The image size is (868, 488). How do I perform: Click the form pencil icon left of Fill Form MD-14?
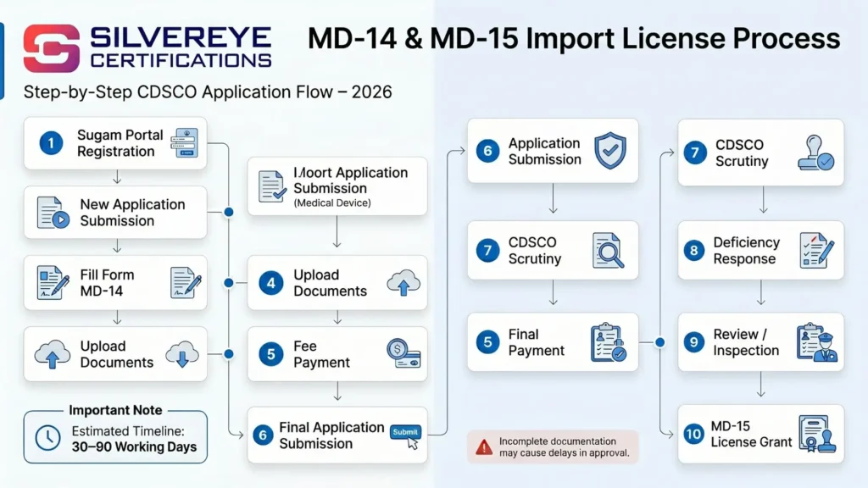point(53,283)
